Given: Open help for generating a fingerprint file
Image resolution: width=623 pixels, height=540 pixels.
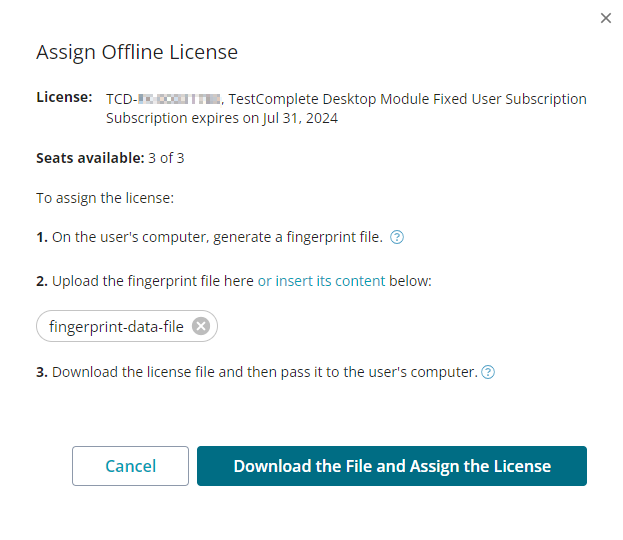Looking at the screenshot, I should coord(397,237).
